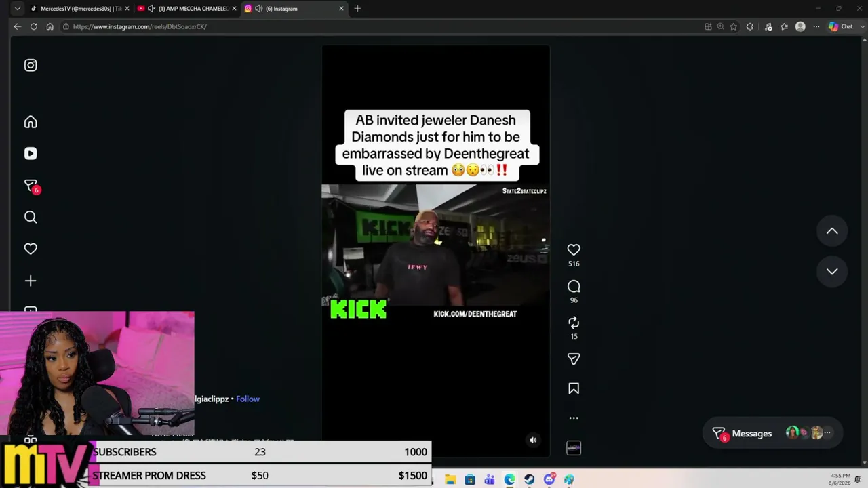The width and height of the screenshot is (868, 488).
Task: Add this page to favorites
Action: pos(733,26)
